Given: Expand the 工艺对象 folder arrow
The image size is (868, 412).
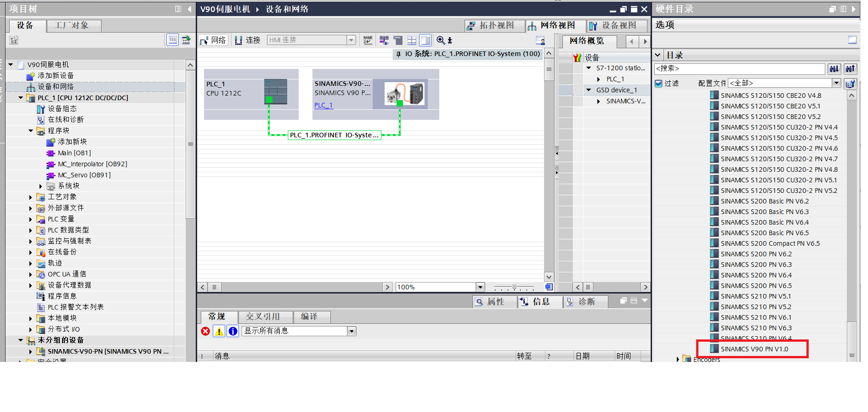Looking at the screenshot, I should (x=31, y=197).
